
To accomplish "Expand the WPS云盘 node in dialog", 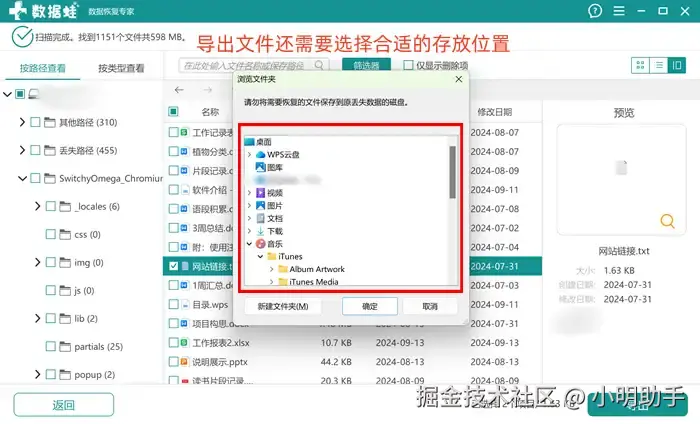I will coord(249,154).
